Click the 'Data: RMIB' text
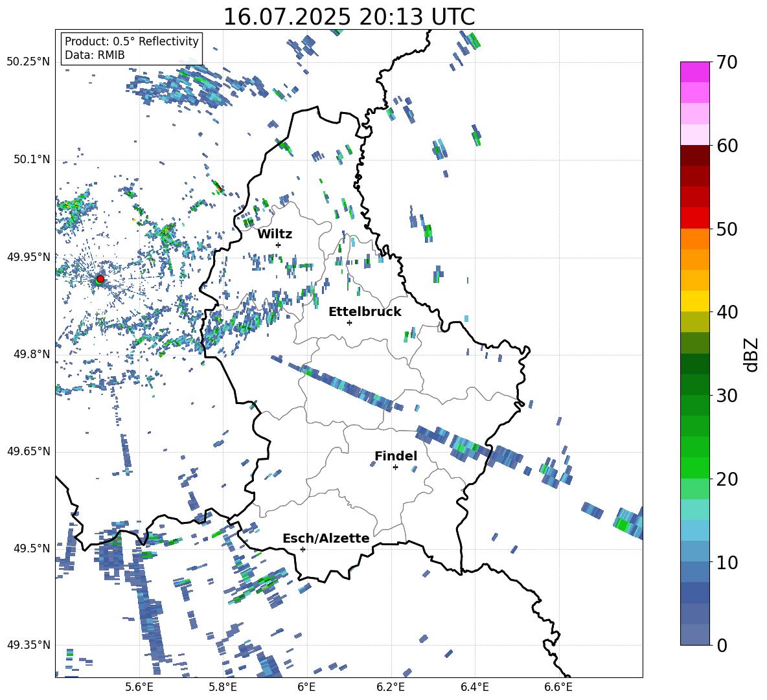 95,55
